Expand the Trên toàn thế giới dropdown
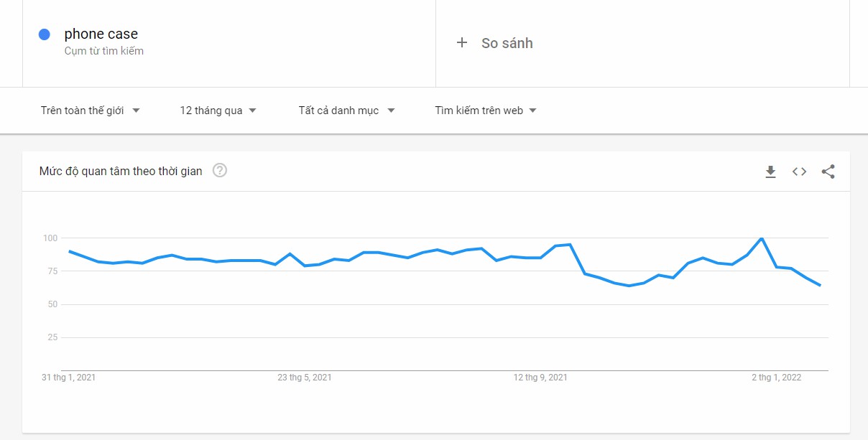Viewport: 868px width, 440px height. (91, 111)
